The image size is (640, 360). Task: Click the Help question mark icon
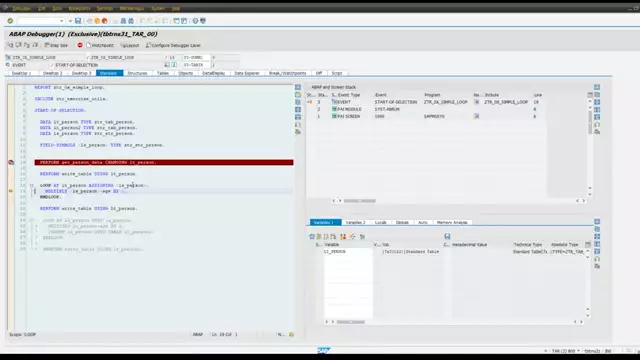click(x=195, y=21)
